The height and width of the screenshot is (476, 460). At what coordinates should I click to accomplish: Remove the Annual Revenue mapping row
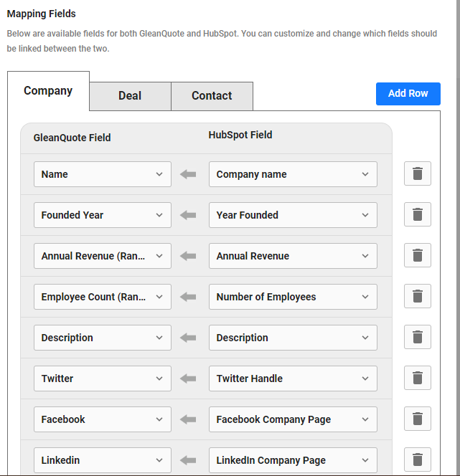pos(417,255)
